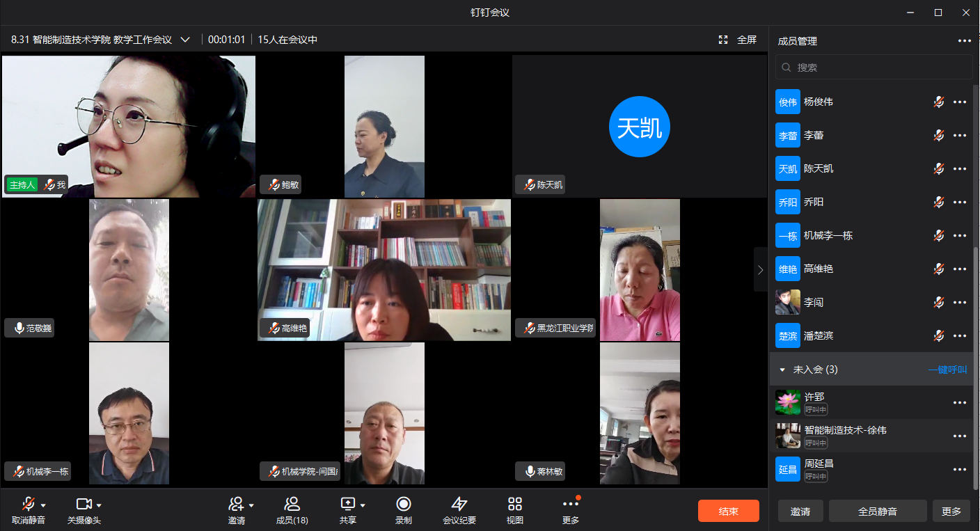Click the 邀请 invite icon in toolbar
The width and height of the screenshot is (980, 531).
tap(236, 505)
